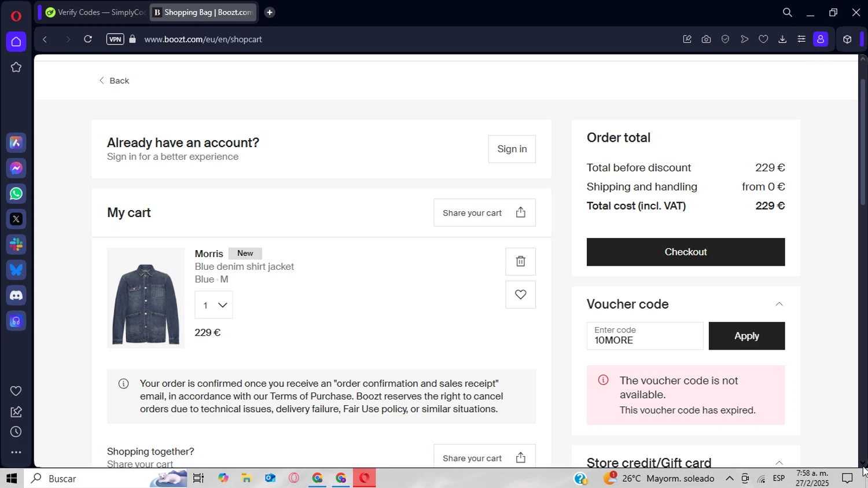Open X (Twitter) in sidebar
The width and height of the screenshot is (868, 488).
[16, 219]
